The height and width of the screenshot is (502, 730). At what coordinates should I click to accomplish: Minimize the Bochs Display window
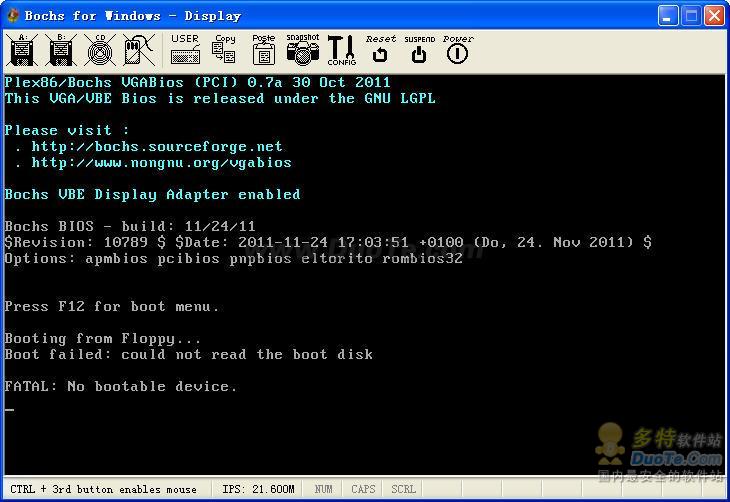click(668, 16)
